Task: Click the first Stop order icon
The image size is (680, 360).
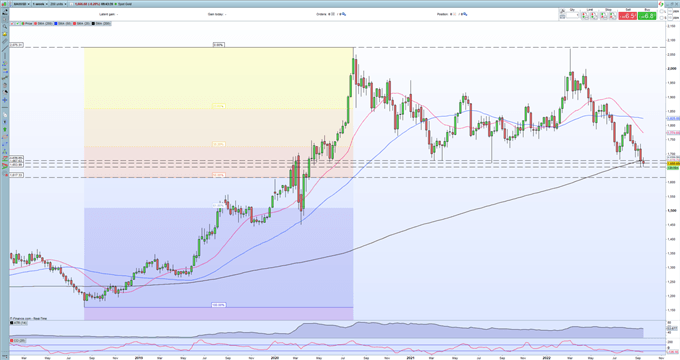Action: [x=604, y=16]
